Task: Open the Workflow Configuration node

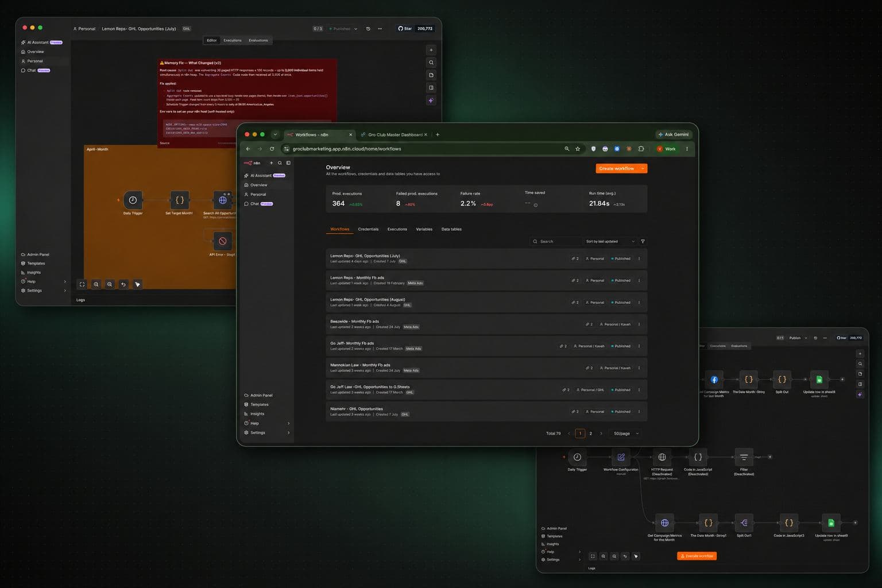Action: tap(621, 457)
